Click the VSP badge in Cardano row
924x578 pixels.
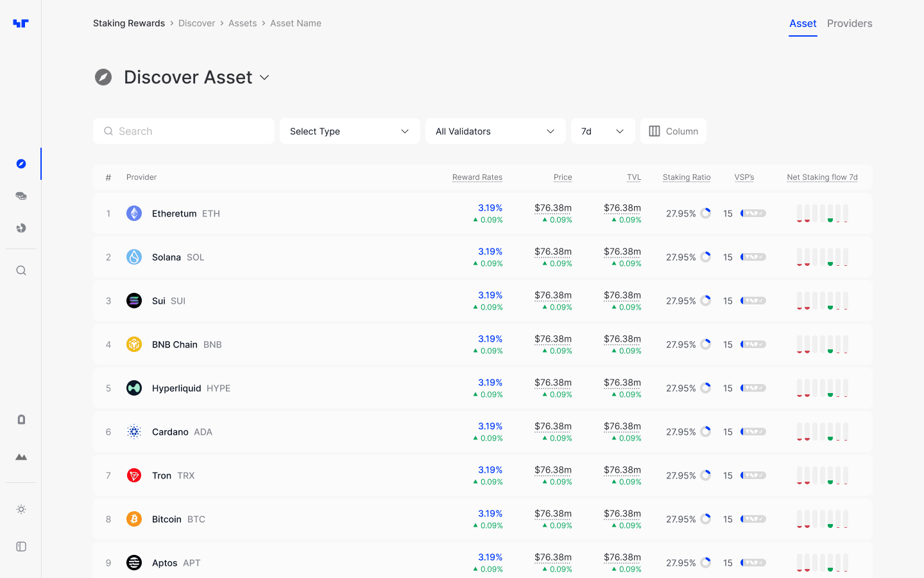[753, 432]
